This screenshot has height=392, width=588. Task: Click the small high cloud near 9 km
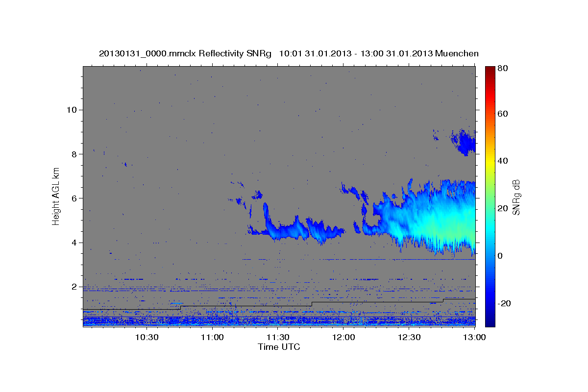coord(464,142)
